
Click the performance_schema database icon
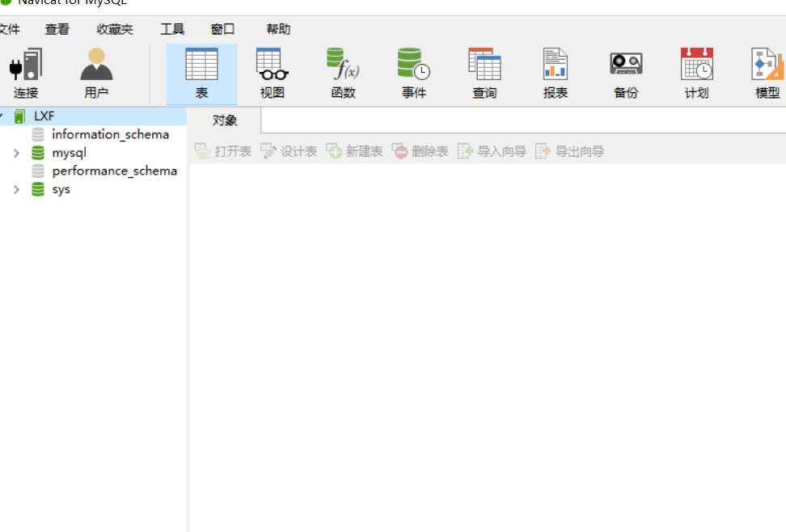coord(38,171)
